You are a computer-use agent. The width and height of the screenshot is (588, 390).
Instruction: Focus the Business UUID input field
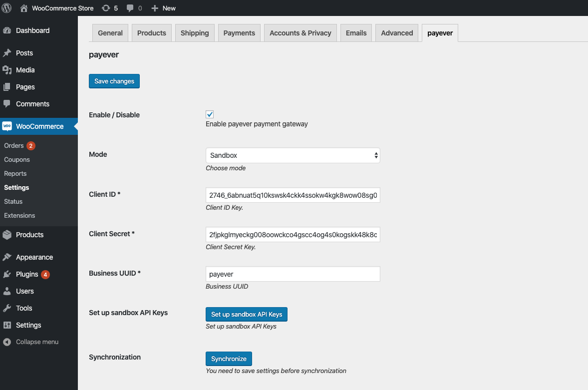coord(293,274)
